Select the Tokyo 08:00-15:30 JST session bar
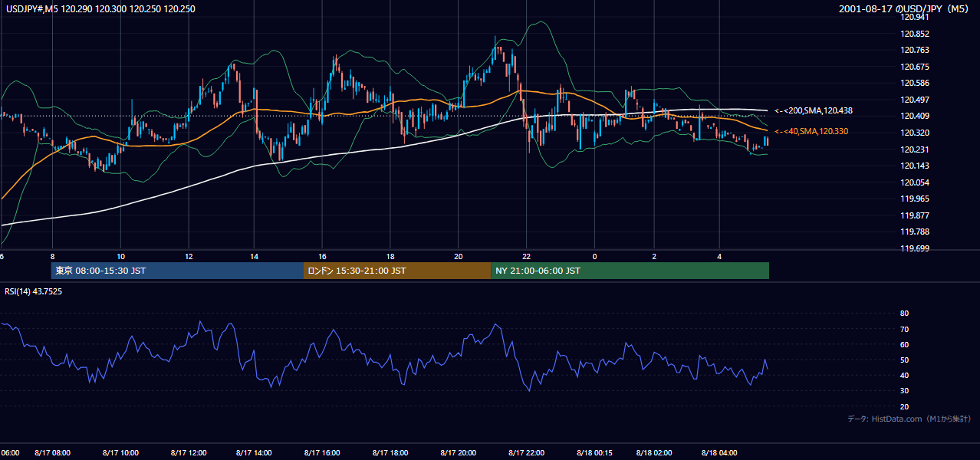Image resolution: width=980 pixels, height=460 pixels. tap(177, 271)
